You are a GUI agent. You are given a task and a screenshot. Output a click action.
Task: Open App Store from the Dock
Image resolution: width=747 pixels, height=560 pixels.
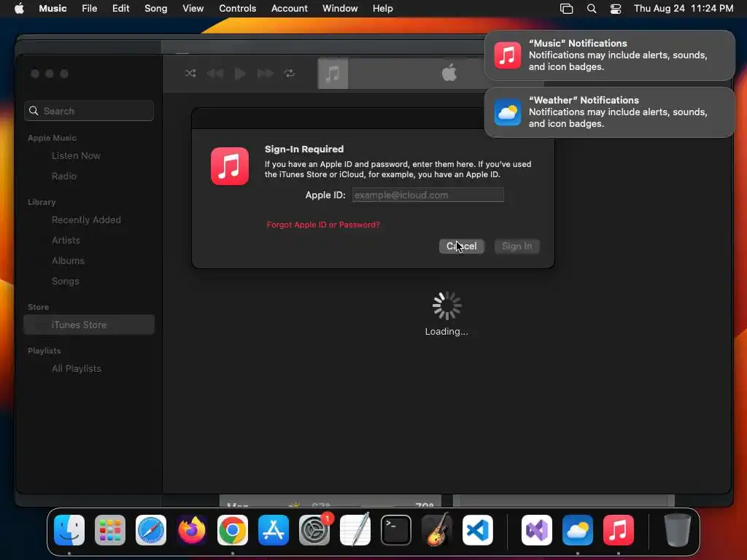[x=274, y=530]
